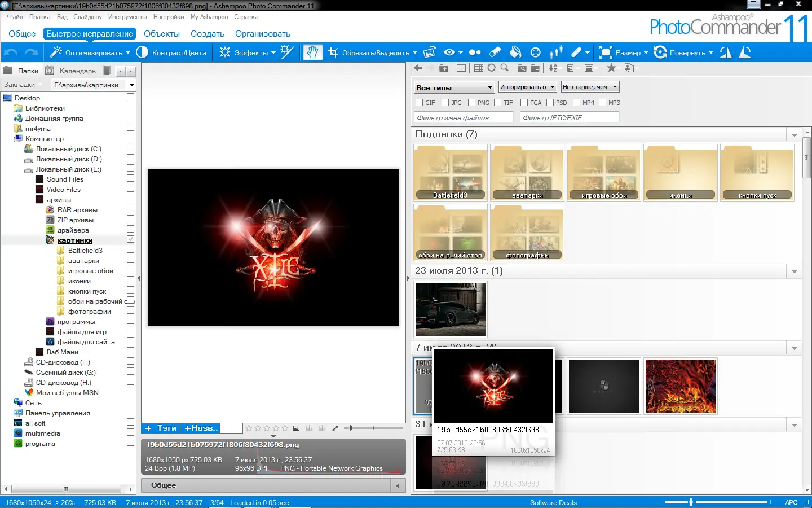
Task: Click the red-eye correction icon
Action: click(x=449, y=52)
